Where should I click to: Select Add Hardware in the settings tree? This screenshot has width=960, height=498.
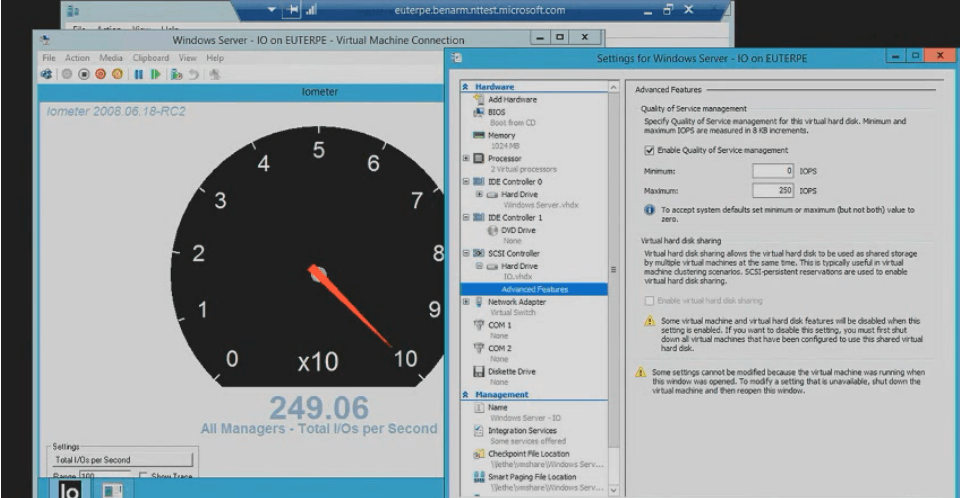512,99
